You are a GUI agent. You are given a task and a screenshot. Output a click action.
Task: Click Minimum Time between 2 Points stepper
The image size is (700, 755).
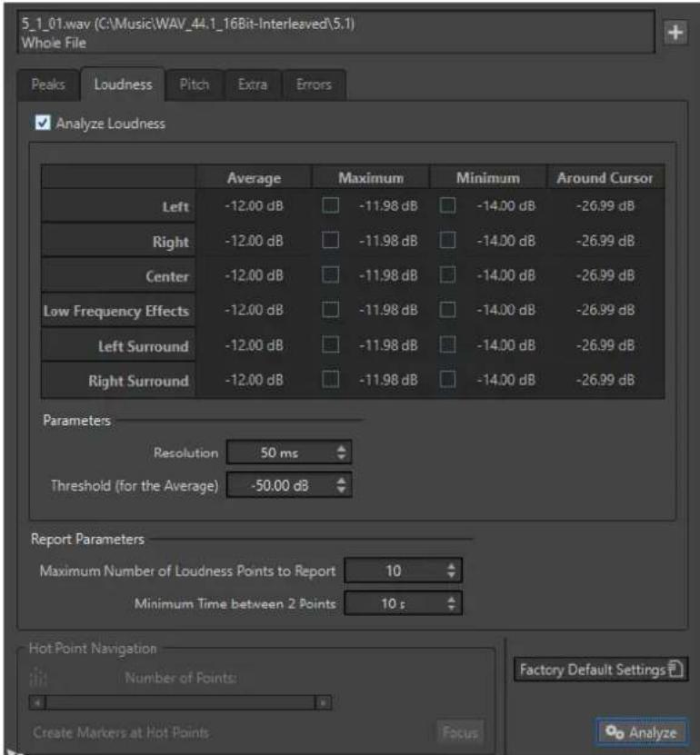451,603
